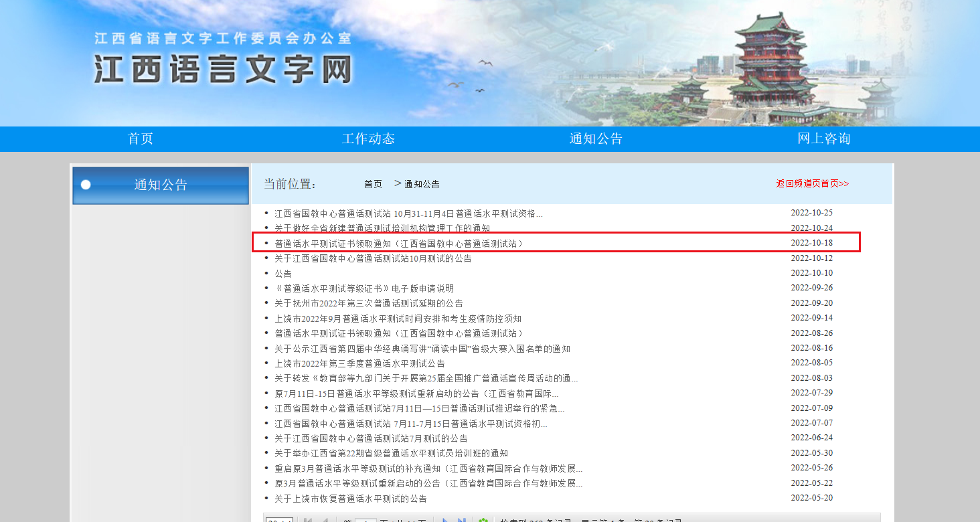Click the 江西语言文字网 site logo title
The image size is (980, 522).
point(222,70)
